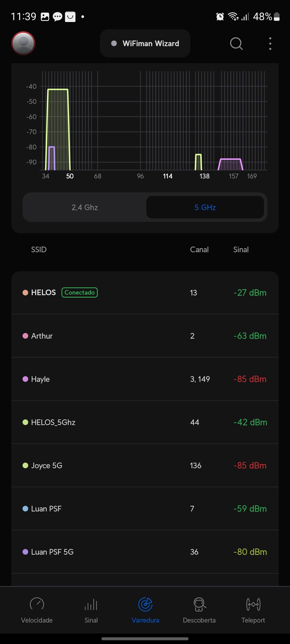The width and height of the screenshot is (290, 644).
Task: Open the connected HELOS network row
Action: point(145,293)
